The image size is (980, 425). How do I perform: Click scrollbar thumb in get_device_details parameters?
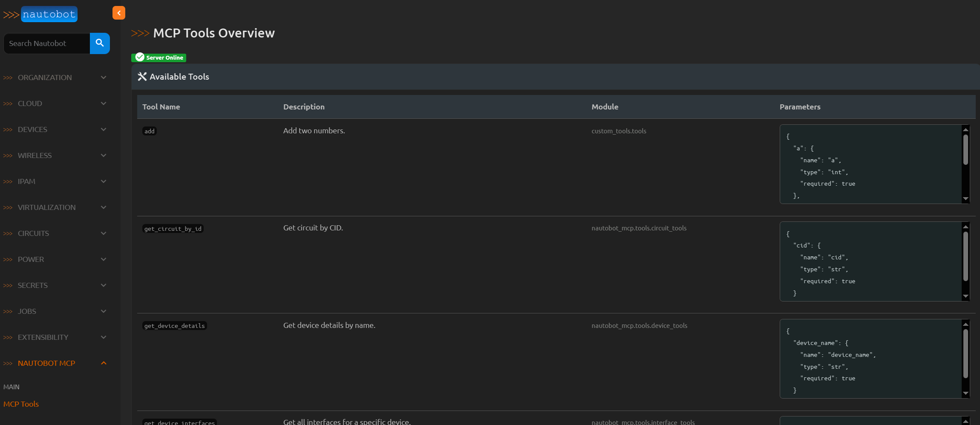tap(966, 353)
